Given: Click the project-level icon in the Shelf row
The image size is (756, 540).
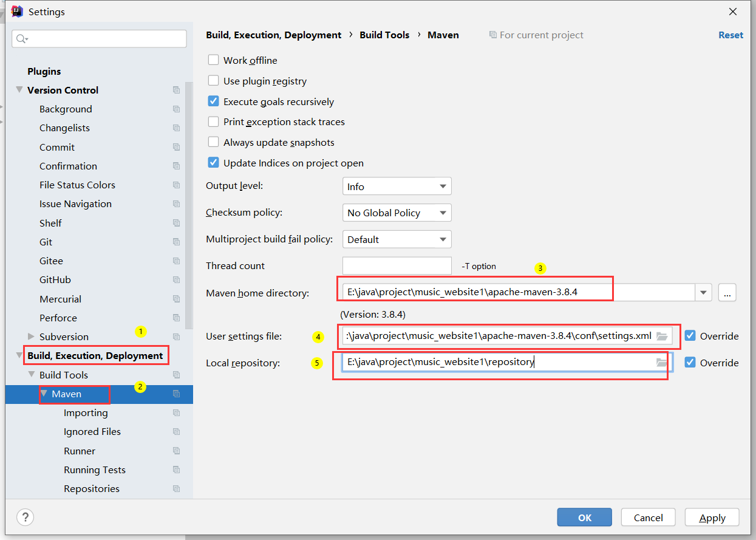Looking at the screenshot, I should point(176,223).
